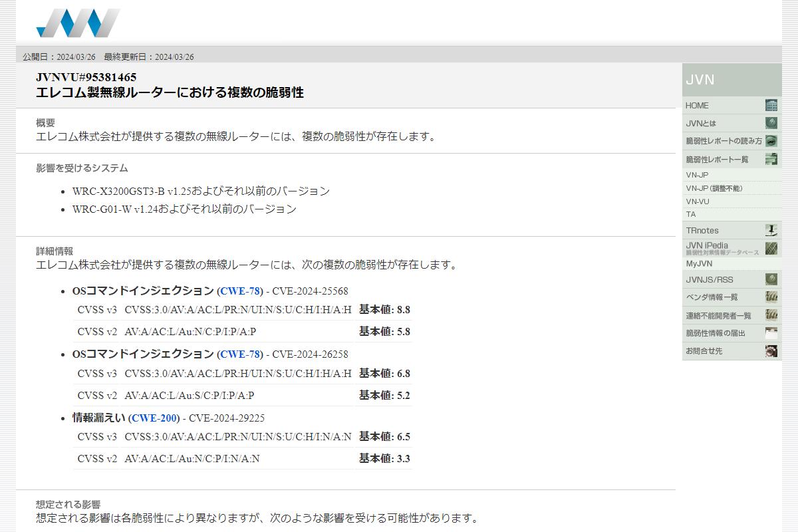Click the 基本値: 6.8 score

pyautogui.click(x=384, y=374)
